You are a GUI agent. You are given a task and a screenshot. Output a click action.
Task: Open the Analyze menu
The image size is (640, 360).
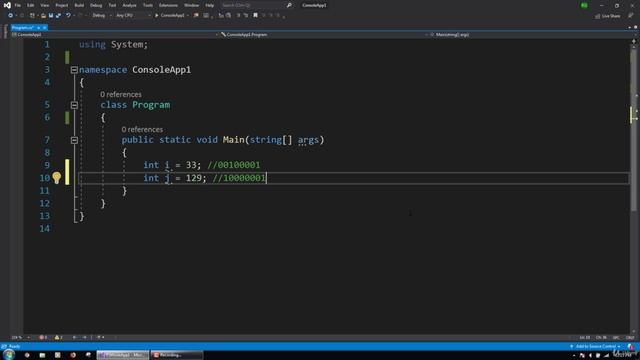(129, 5)
